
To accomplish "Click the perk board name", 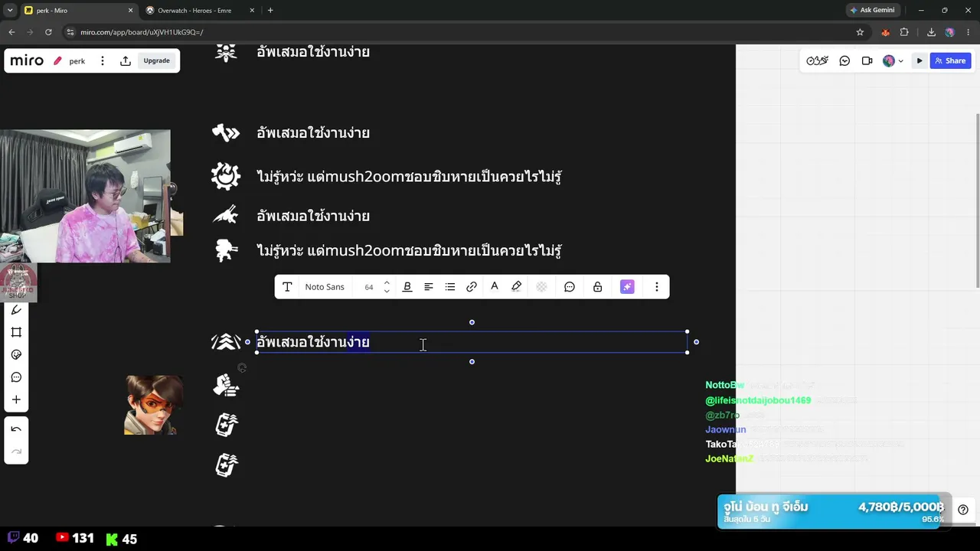I will (x=77, y=61).
